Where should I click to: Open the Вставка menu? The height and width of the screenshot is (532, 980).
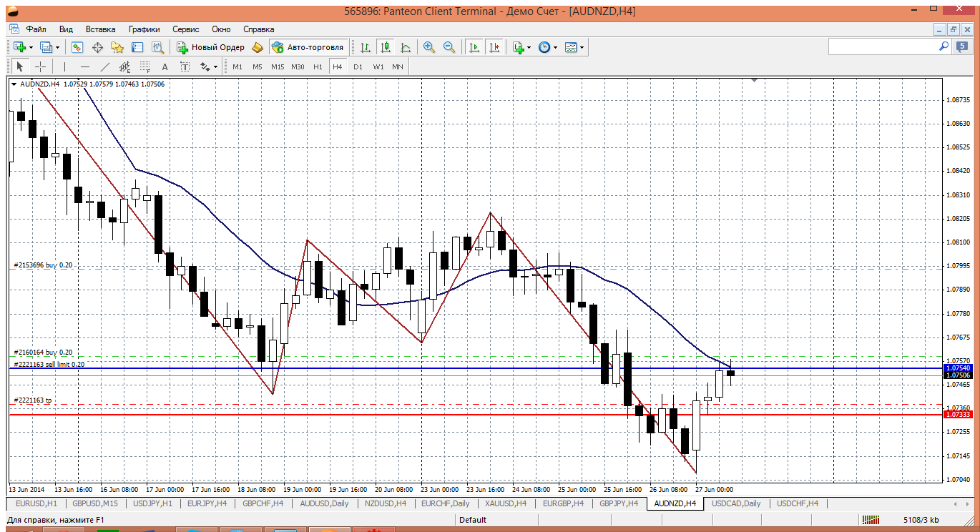point(100,29)
